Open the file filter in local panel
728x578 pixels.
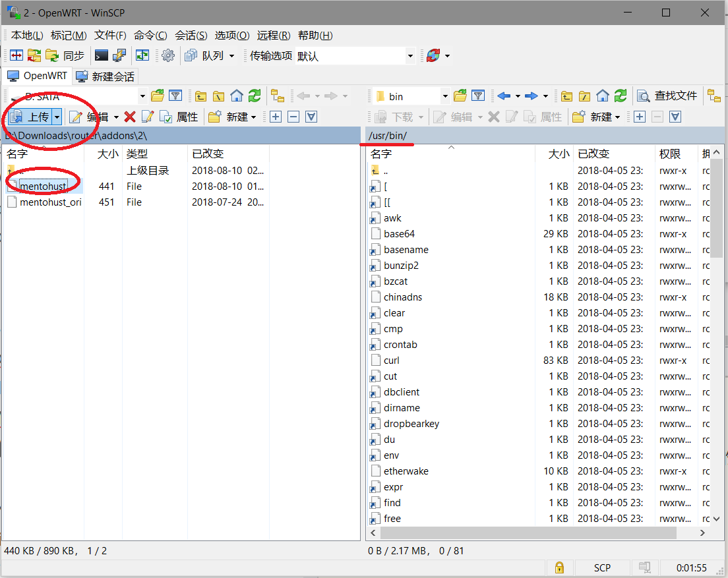[175, 96]
